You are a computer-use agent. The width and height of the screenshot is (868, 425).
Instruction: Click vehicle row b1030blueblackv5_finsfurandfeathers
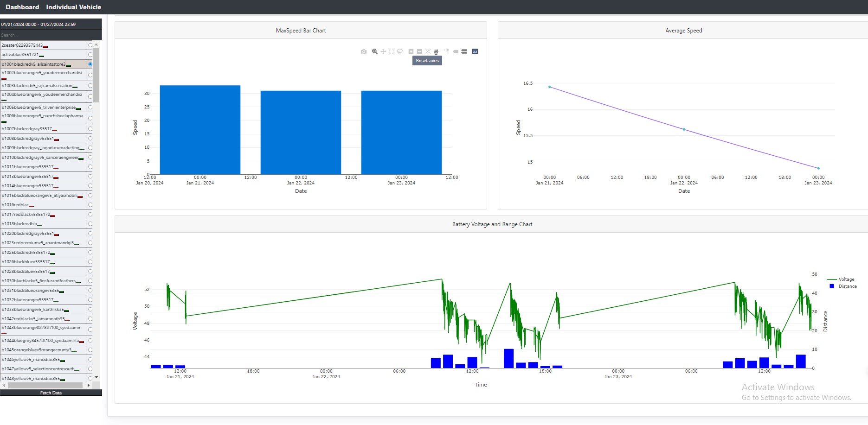click(x=43, y=281)
